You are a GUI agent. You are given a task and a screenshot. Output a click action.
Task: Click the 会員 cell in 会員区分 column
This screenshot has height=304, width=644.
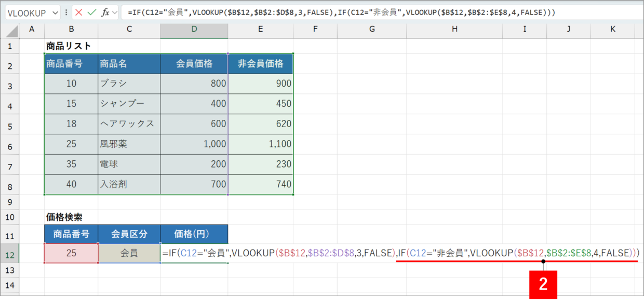(x=129, y=254)
